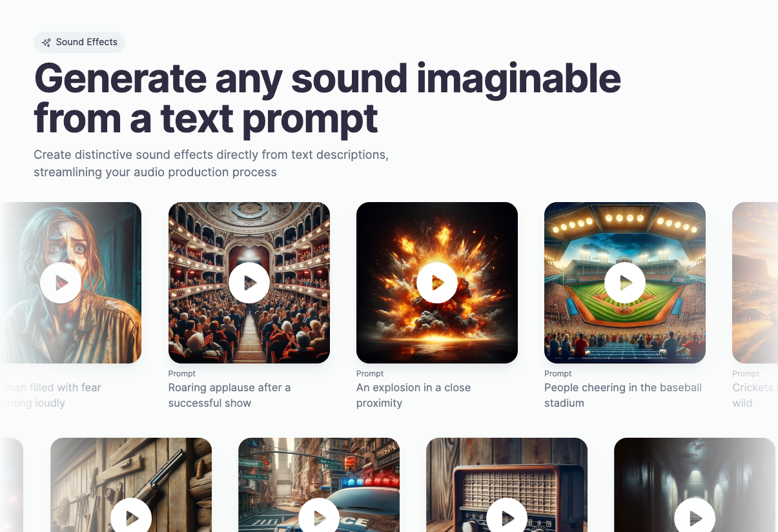Play the roaring applause theater sound
The width and height of the screenshot is (778, 532).
249,283
